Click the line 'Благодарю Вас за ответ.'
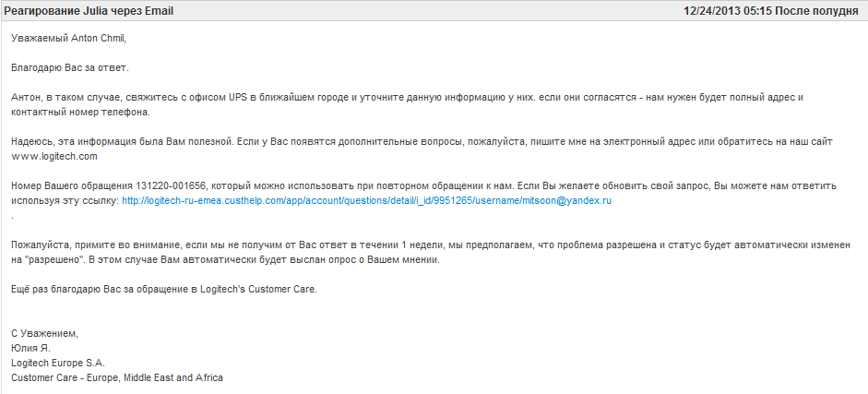 pyautogui.click(x=70, y=68)
